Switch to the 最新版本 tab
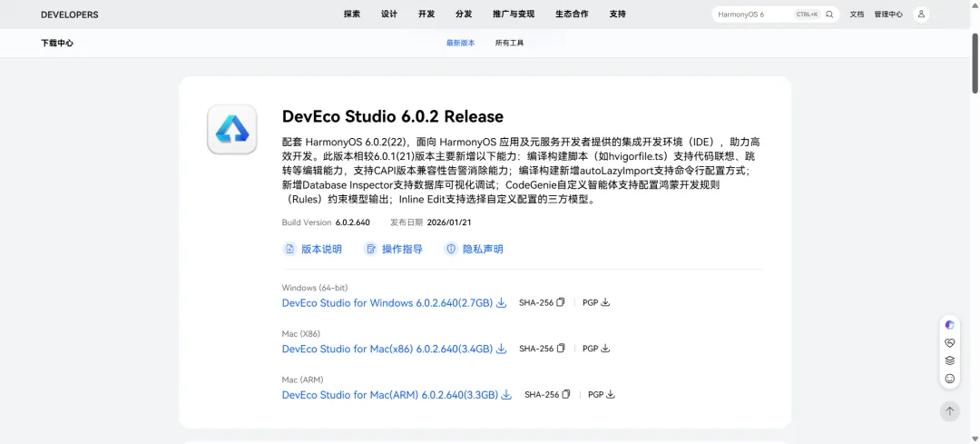Screen dimensions: 980x444 [461, 44]
